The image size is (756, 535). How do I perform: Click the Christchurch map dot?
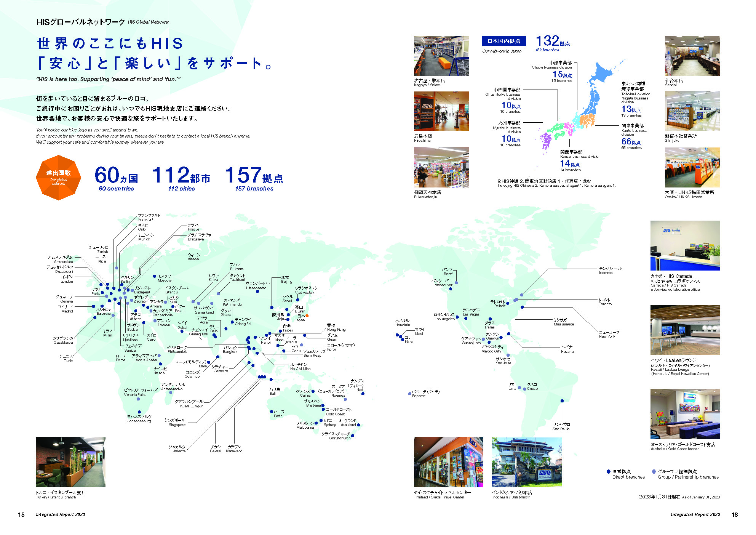[353, 436]
